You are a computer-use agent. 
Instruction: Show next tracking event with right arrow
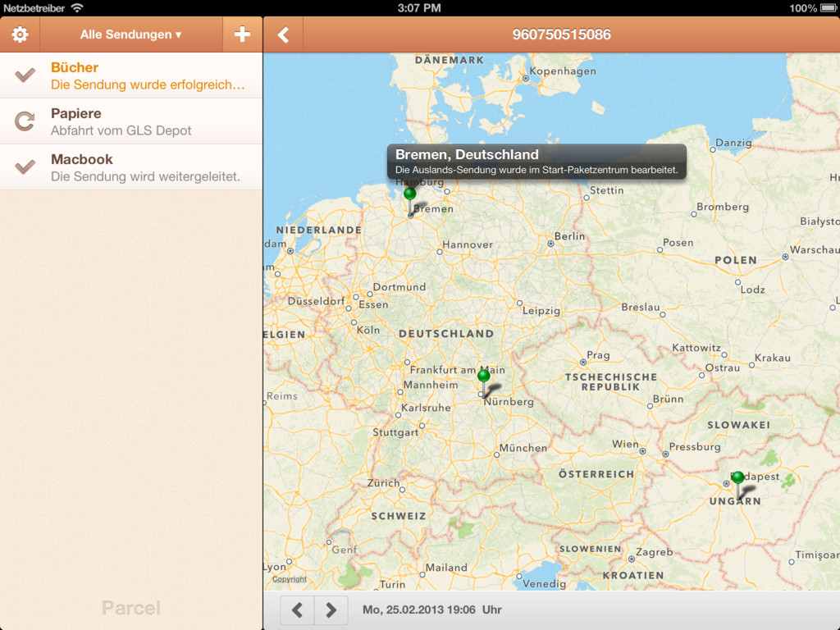[x=331, y=610]
